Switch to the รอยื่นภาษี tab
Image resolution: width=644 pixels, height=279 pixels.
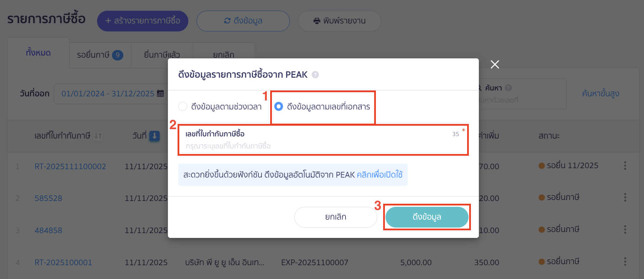coord(100,55)
